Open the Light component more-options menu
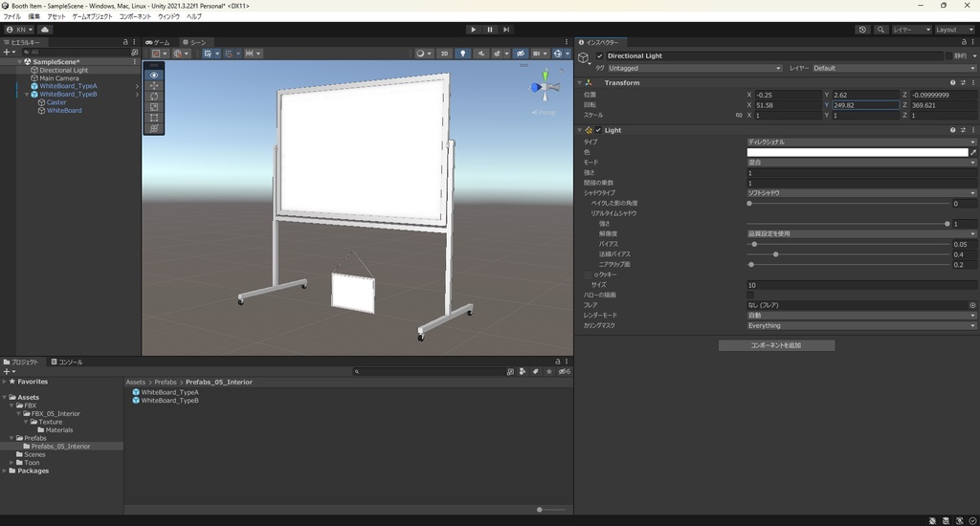Screen dimensions: 980x526 pos(972,130)
